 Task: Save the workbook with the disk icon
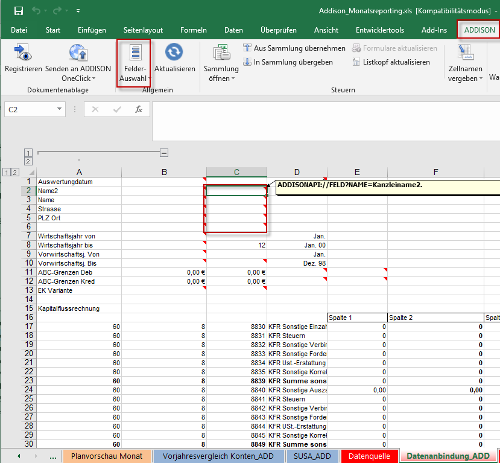[19, 11]
